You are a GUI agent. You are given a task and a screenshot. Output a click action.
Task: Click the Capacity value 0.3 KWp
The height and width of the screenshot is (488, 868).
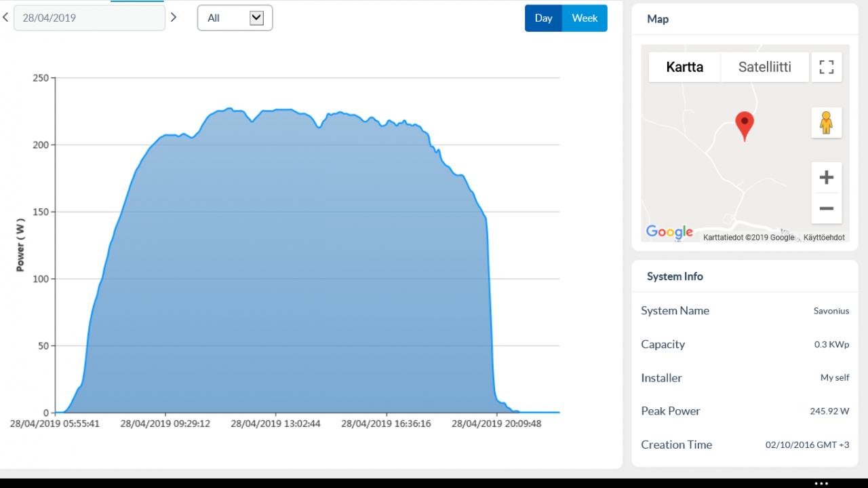pos(831,345)
